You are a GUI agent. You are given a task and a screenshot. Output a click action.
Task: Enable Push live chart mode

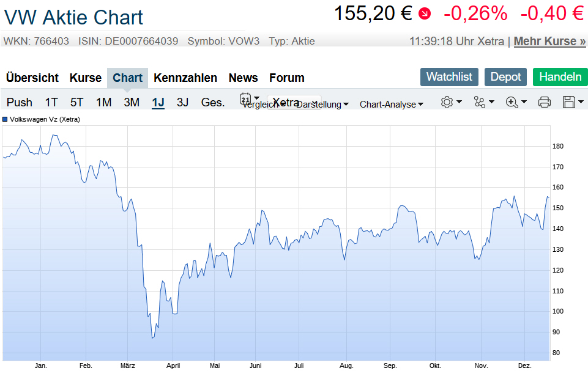click(x=20, y=102)
